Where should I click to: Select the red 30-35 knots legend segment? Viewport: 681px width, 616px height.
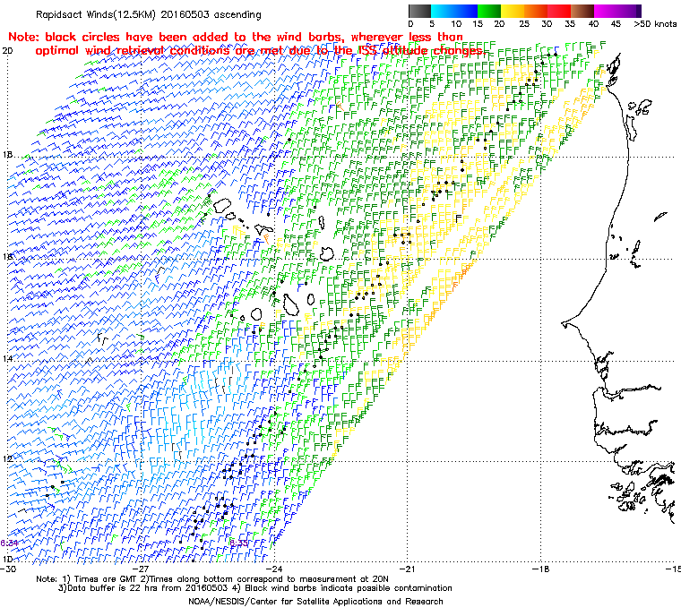559,11
